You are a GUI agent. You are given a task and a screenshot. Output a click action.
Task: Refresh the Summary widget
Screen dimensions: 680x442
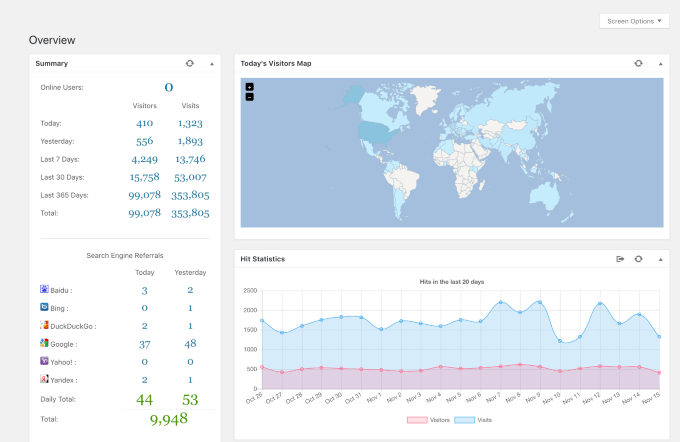(190, 63)
